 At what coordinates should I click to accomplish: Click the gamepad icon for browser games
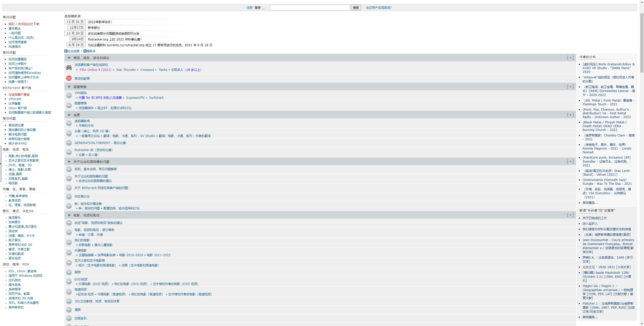[69, 67]
